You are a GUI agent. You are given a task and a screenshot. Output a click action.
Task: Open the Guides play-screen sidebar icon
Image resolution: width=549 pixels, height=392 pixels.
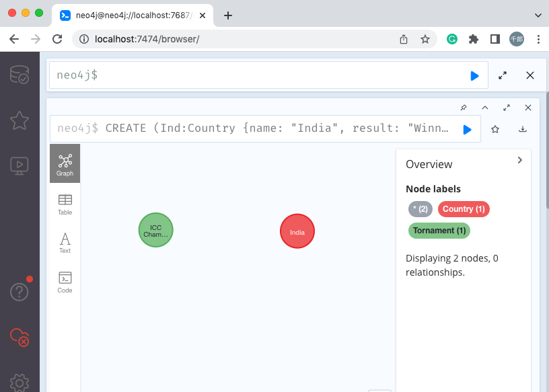20,166
